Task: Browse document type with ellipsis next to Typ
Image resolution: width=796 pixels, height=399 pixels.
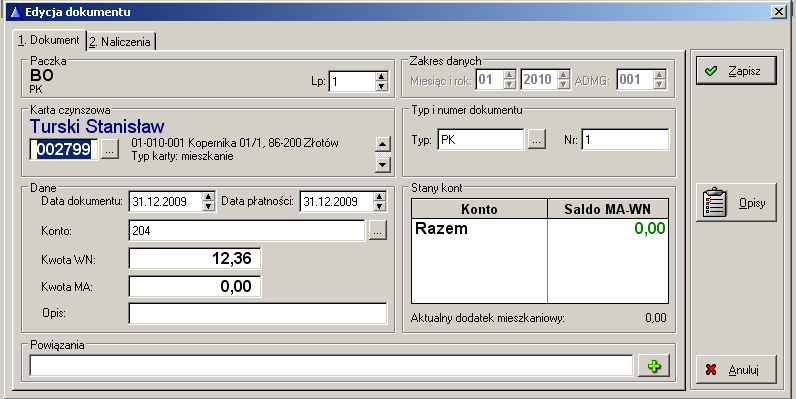Action: [537, 140]
